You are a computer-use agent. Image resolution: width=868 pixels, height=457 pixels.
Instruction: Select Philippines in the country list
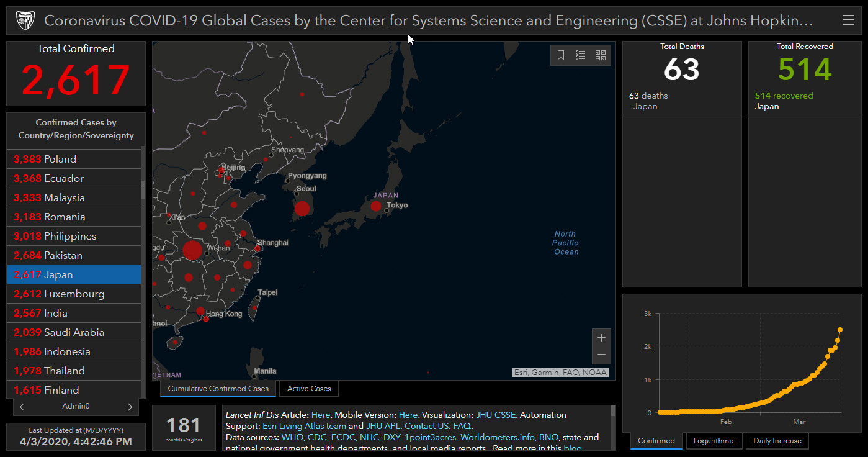tap(74, 236)
